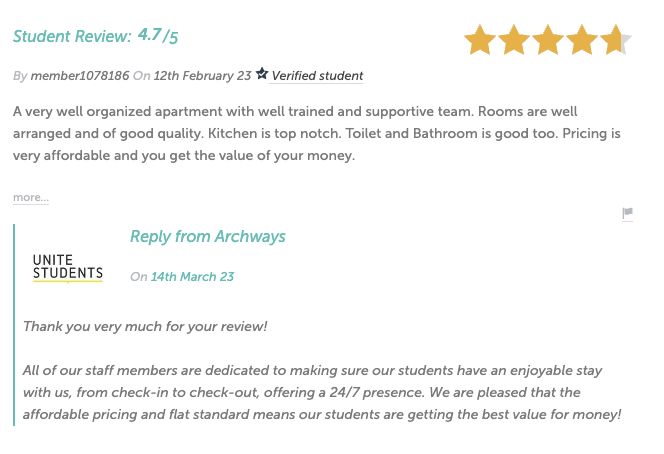
Task: Click the Thank you very much reply line
Action: pos(145,327)
